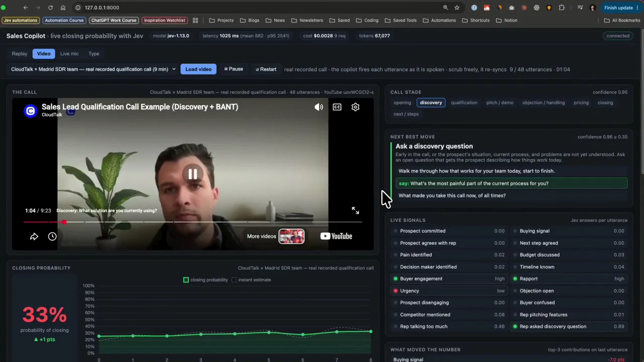
Task: Toggle instant estimate legend item
Action: pos(251,280)
